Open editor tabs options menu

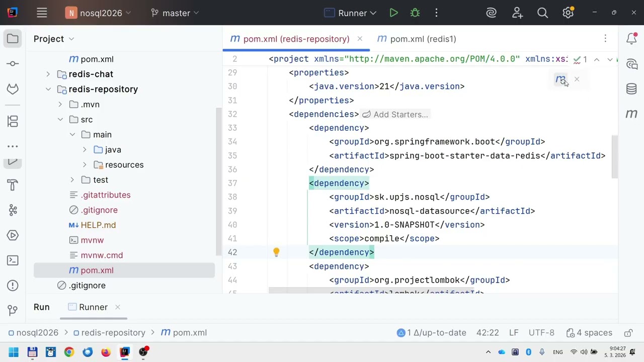[x=605, y=39]
